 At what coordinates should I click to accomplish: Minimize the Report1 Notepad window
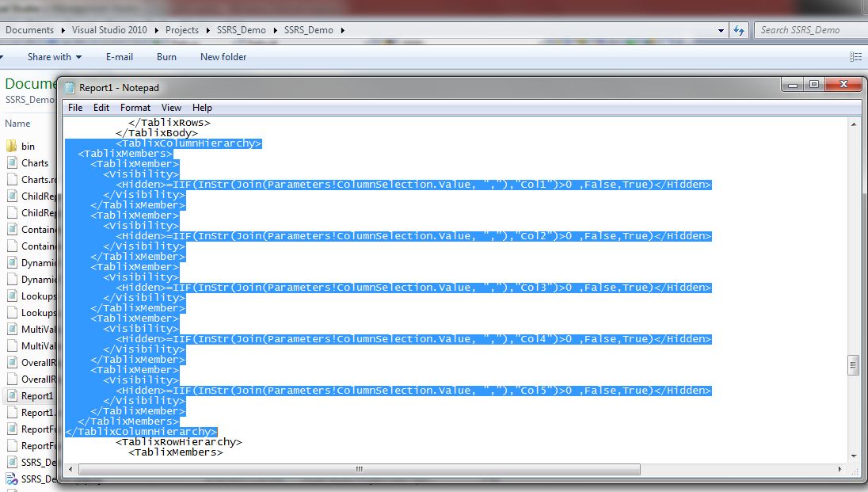[x=793, y=84]
